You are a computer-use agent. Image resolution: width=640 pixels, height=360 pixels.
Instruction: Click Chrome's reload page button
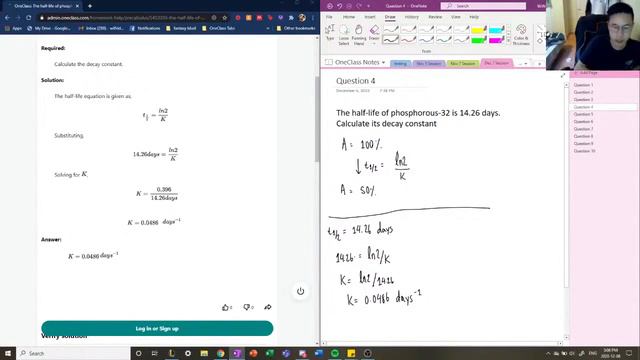29,18
